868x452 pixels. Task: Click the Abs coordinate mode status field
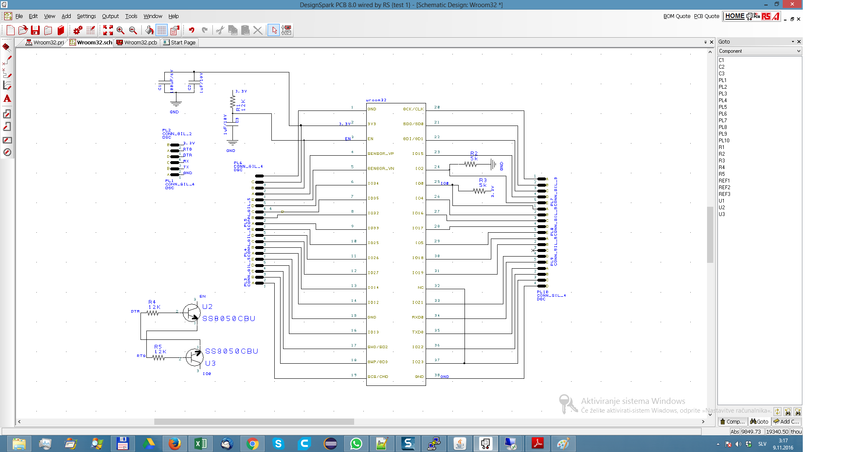pos(735,431)
